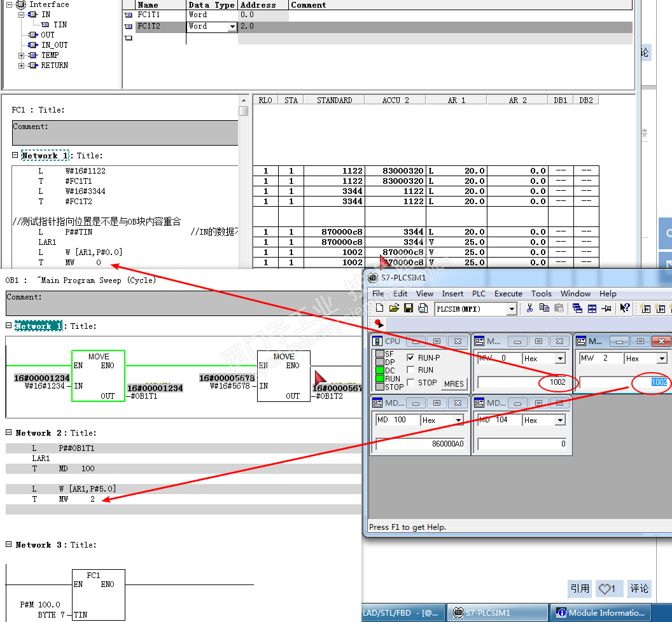
Task: Click the always-on-top pin icon in PLCSIM
Action: [606, 308]
